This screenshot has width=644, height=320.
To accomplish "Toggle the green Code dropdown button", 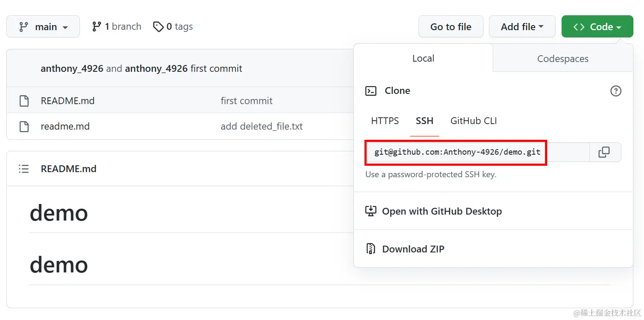I will pyautogui.click(x=597, y=26).
